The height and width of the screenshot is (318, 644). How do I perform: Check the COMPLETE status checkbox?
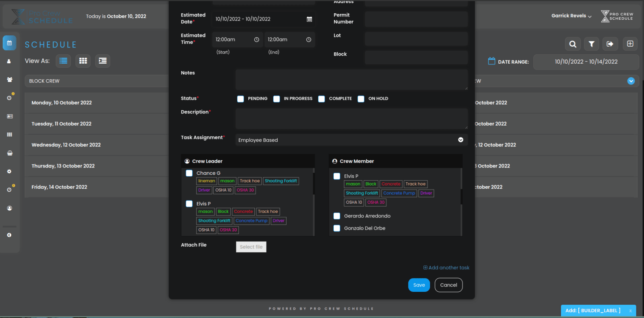[x=322, y=99]
